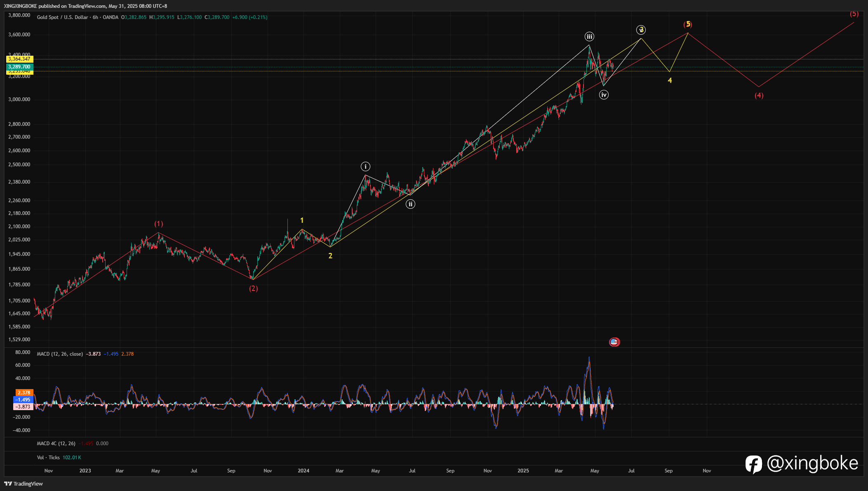
Task: Click the 3,289.700 current price tag
Action: pyautogui.click(x=19, y=67)
